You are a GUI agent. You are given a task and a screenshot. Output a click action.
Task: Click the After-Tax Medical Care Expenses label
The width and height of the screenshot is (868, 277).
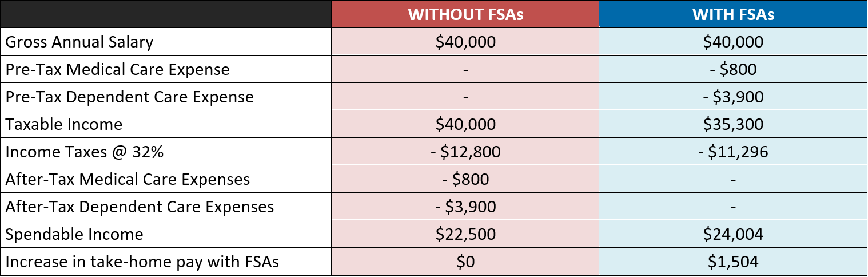coord(128,179)
